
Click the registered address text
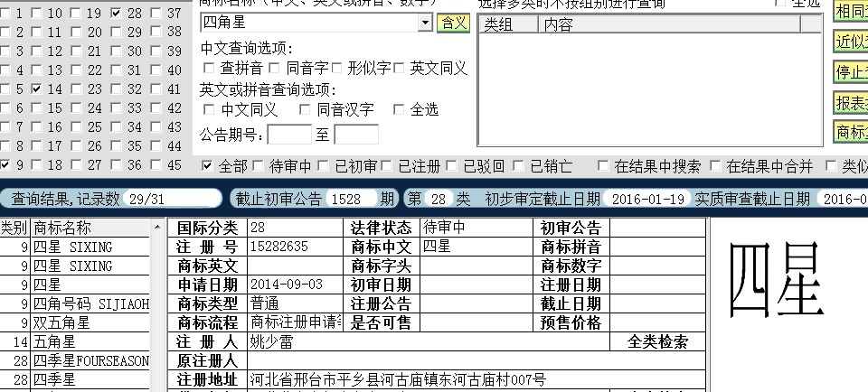[398, 379]
